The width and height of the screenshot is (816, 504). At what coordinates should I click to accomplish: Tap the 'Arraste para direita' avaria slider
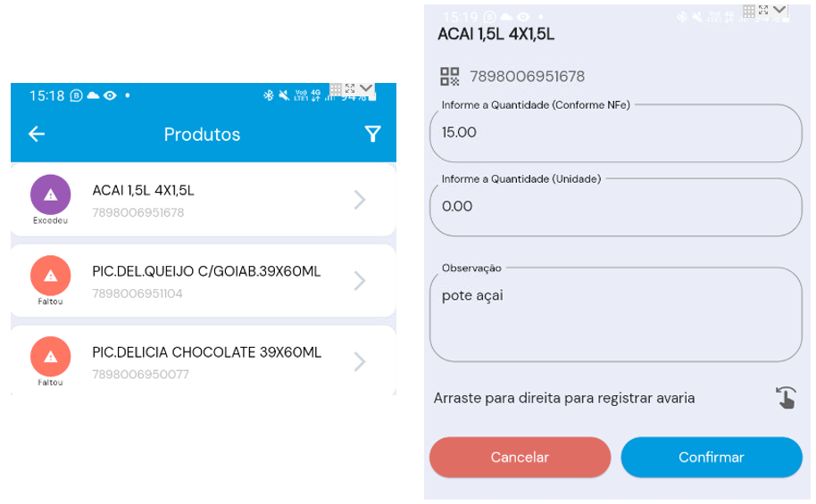point(564,398)
